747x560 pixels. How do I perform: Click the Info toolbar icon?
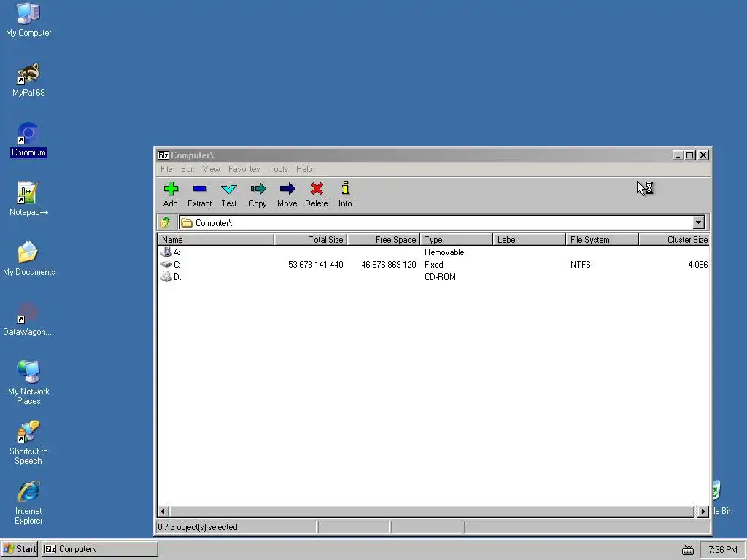[345, 188]
